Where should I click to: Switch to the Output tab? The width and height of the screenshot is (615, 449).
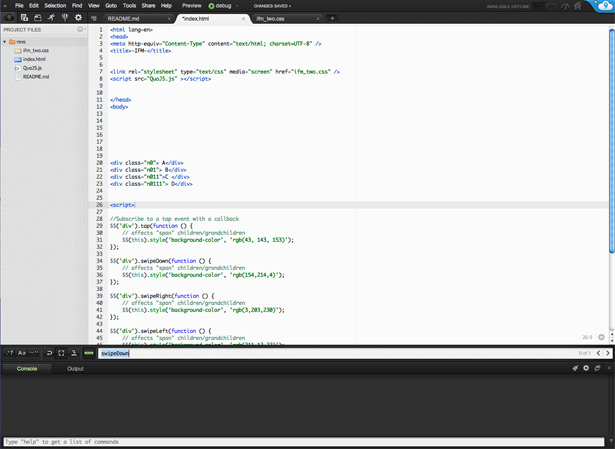(x=75, y=368)
